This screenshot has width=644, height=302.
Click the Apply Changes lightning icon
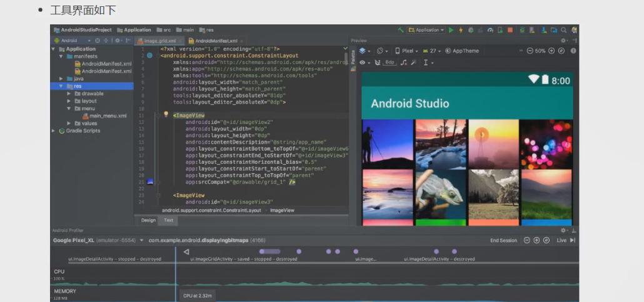[x=461, y=29]
